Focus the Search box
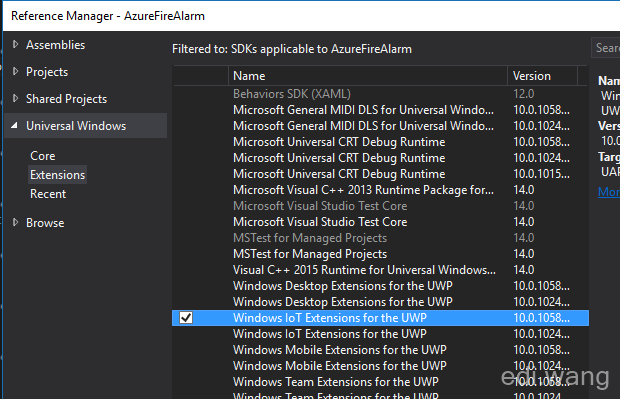620x399 pixels. click(605, 48)
